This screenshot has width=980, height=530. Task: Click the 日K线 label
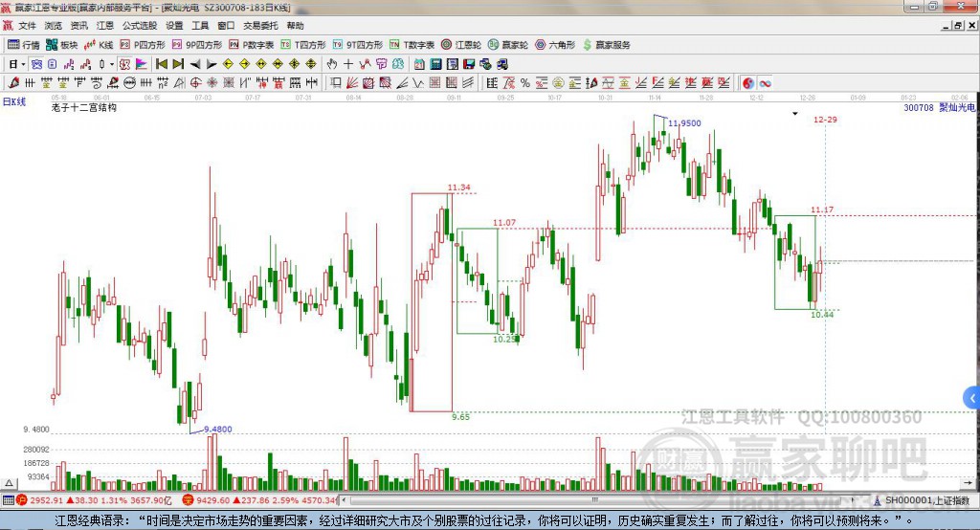point(13,101)
